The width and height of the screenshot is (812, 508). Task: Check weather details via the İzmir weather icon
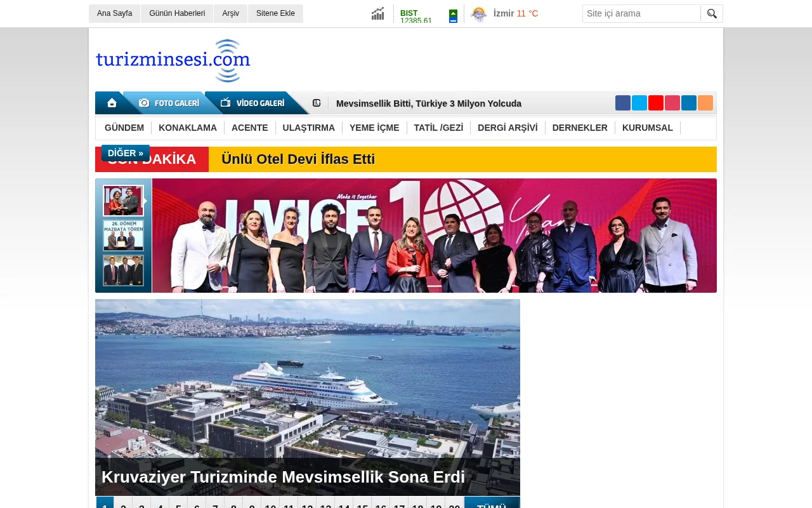tap(479, 13)
